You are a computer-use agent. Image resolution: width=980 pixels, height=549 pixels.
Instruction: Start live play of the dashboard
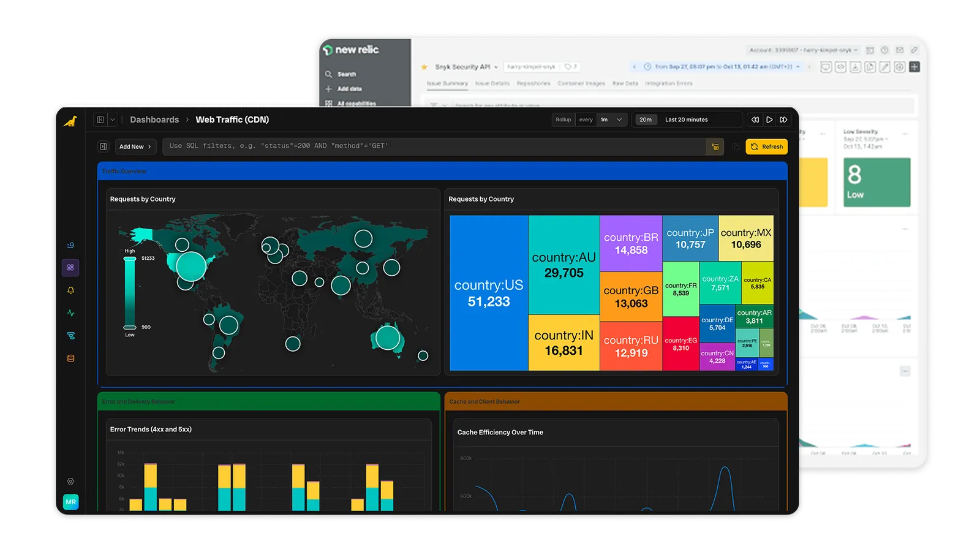click(x=769, y=119)
